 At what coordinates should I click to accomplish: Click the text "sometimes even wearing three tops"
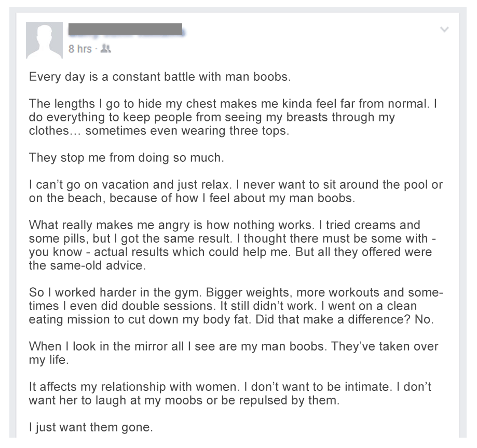tap(186, 131)
